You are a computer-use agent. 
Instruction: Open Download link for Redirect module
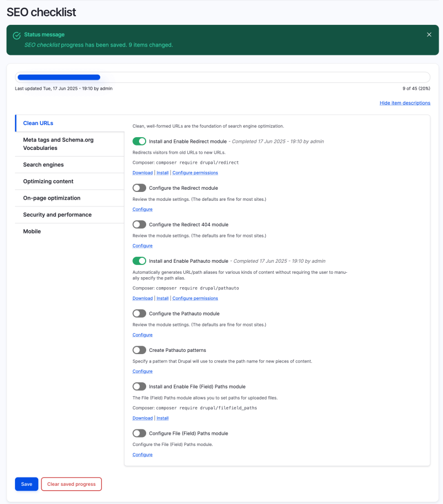142,173
